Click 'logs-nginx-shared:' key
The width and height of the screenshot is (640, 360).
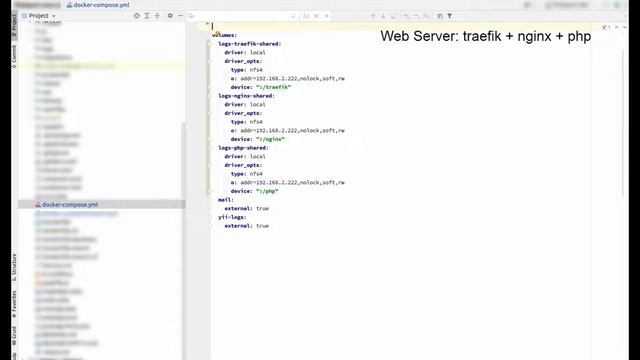pyautogui.click(x=246, y=96)
